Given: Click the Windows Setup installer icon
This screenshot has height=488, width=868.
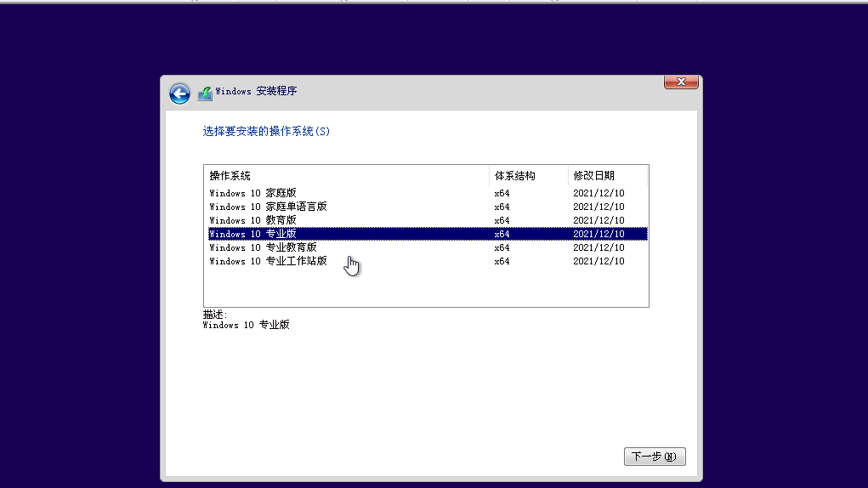Looking at the screenshot, I should [205, 93].
